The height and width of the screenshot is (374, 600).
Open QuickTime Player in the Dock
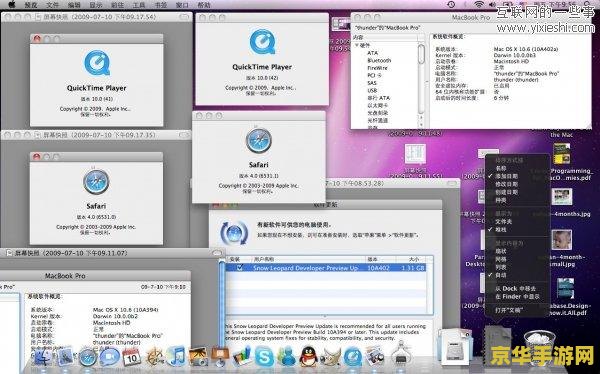click(352, 356)
